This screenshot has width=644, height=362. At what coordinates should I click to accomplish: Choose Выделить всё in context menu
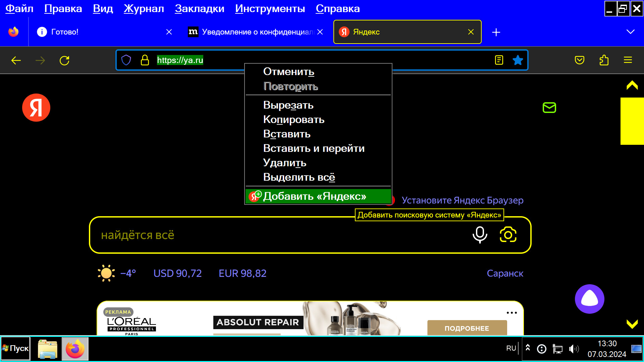tap(318, 177)
